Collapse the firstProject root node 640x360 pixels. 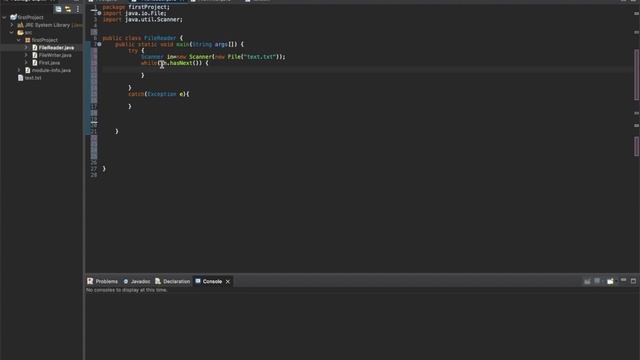(4, 18)
